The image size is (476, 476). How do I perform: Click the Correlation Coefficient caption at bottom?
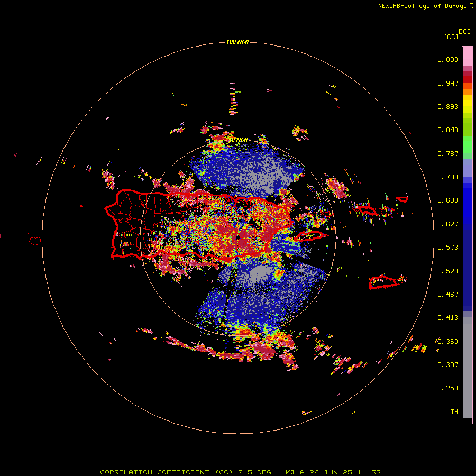pos(240,472)
